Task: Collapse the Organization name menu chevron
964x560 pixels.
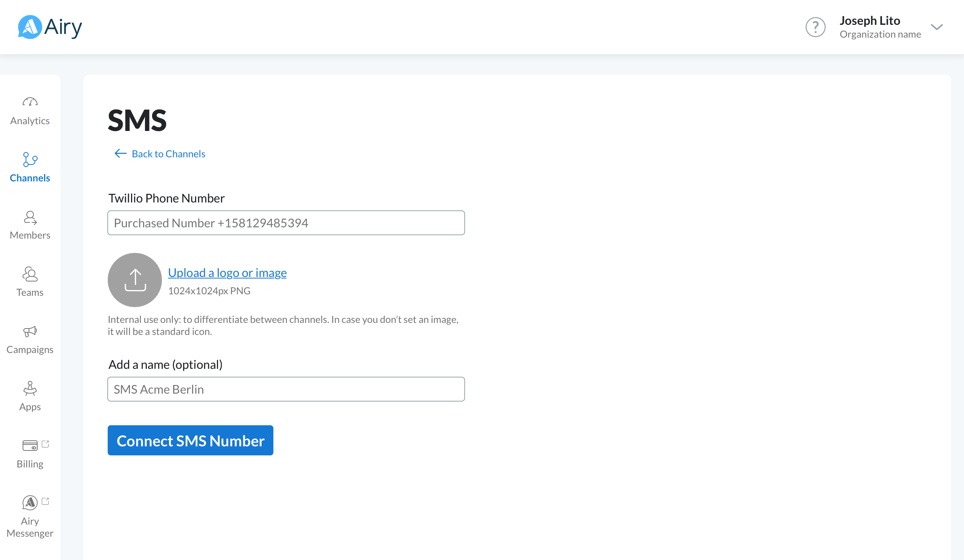Action: pos(937,27)
